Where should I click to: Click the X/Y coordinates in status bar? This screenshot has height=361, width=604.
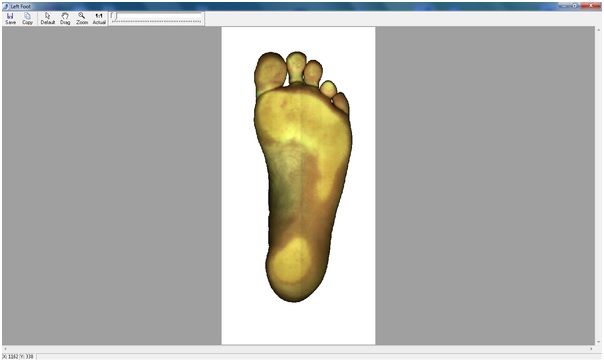18,357
